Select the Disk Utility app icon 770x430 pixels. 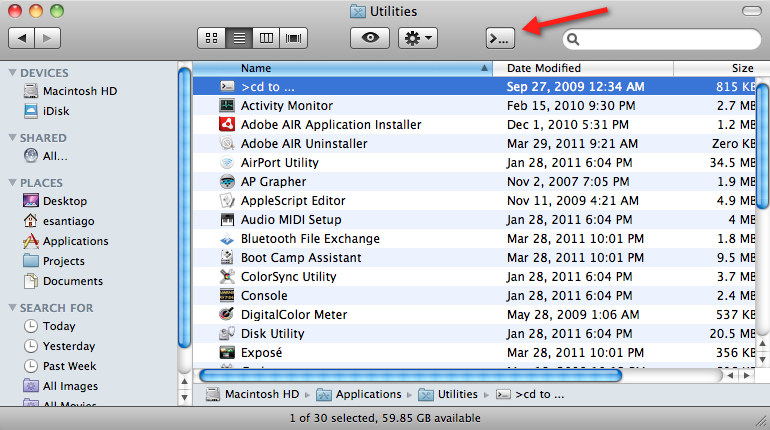(x=227, y=334)
